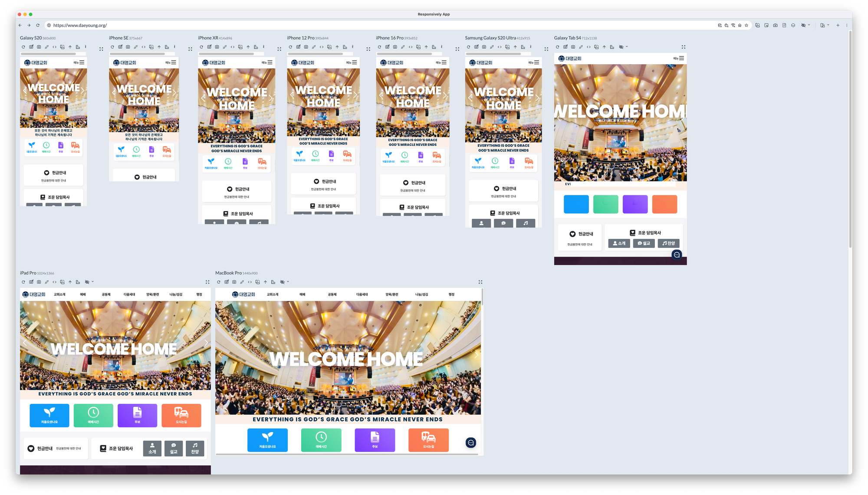The width and height of the screenshot is (868, 495).
Task: Expand chevron next to iPad Pro eye icon
Action: [92, 281]
